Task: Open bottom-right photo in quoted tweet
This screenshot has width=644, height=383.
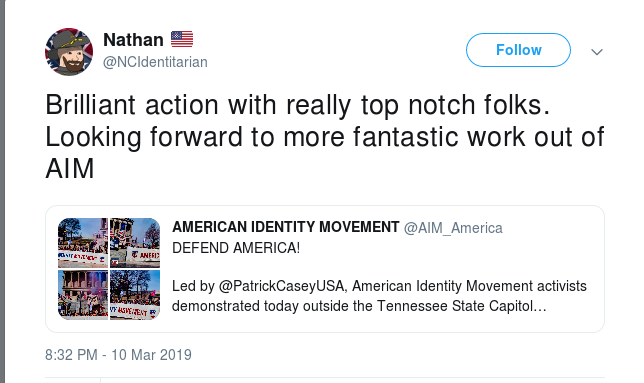Action: coord(135,295)
